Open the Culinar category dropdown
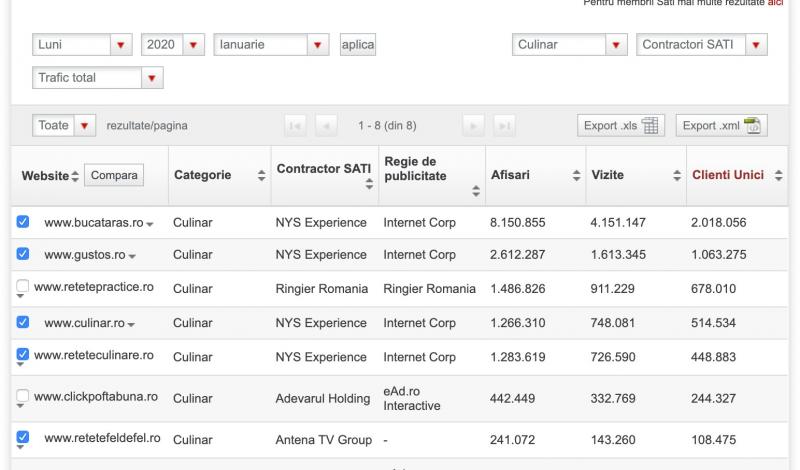The image size is (800, 470). pos(569,44)
